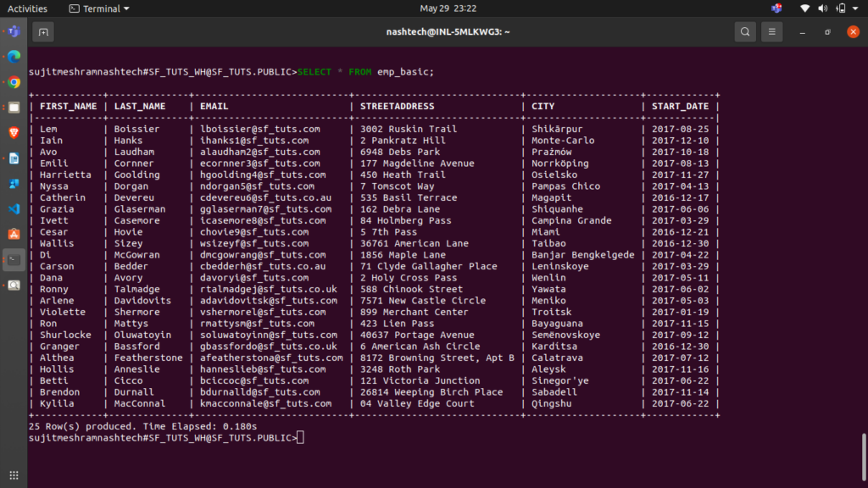Open LibreOffice Writer from the dock
This screenshot has width=868, height=488.
click(14, 158)
